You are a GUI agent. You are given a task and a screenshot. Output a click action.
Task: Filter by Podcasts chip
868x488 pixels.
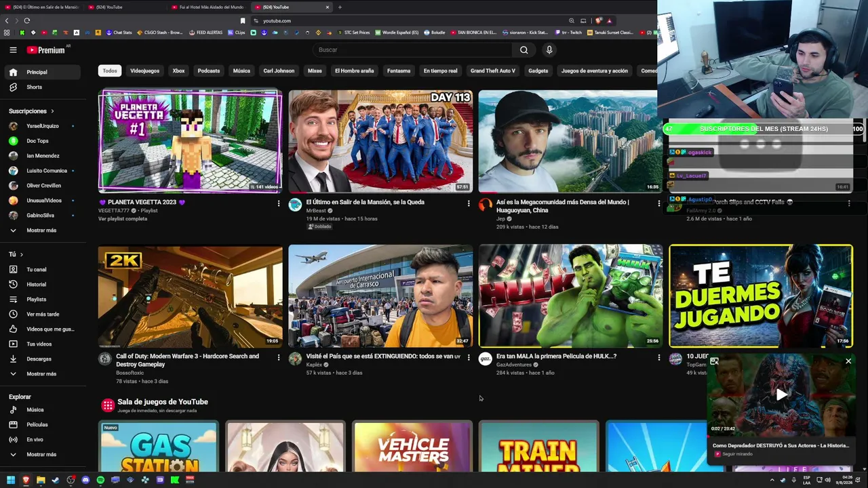tap(209, 70)
